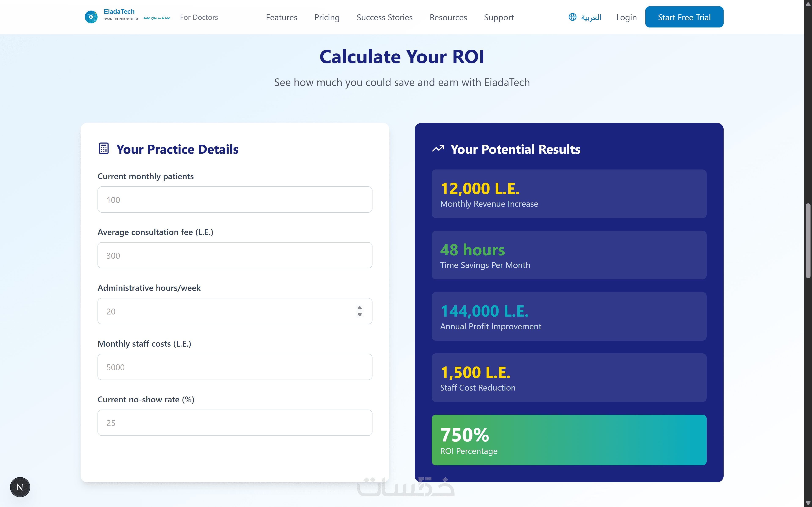Image resolution: width=812 pixels, height=507 pixels.
Task: Click the round N badge icon
Action: 20,487
